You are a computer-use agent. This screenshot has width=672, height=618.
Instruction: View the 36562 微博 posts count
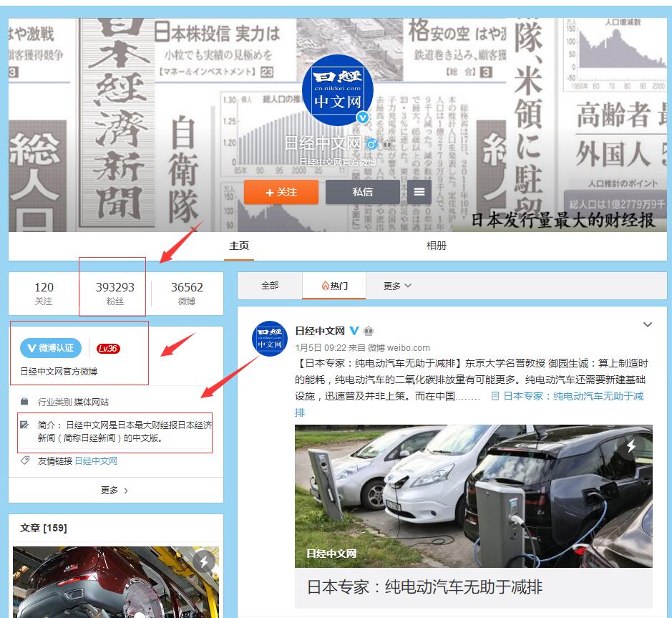[187, 294]
